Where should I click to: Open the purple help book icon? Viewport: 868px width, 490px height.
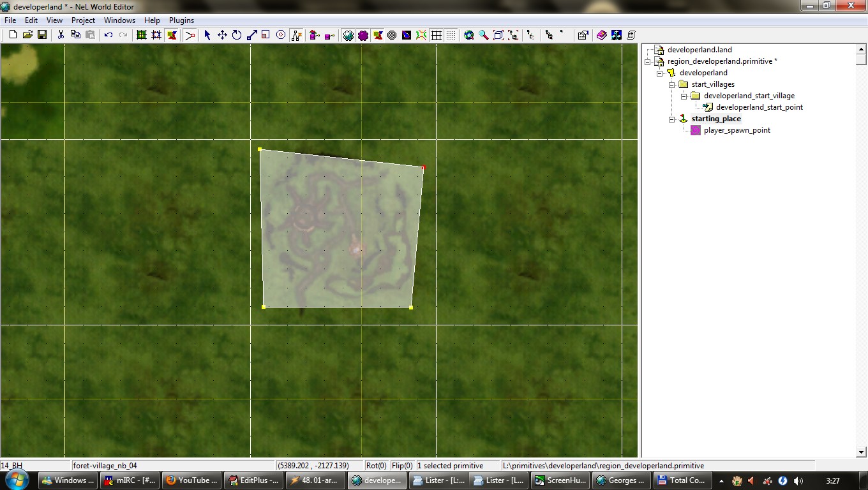[601, 35]
